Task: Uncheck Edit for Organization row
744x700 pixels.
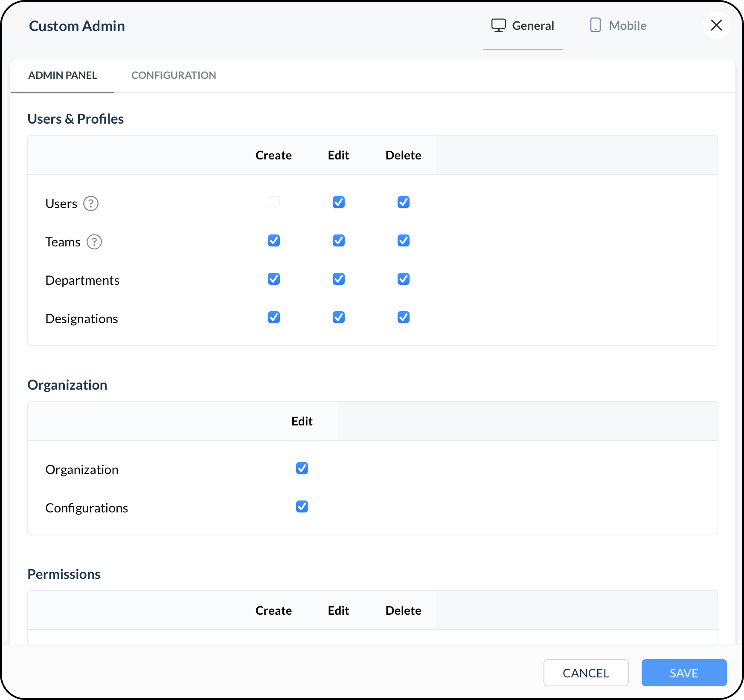Action: pos(302,468)
